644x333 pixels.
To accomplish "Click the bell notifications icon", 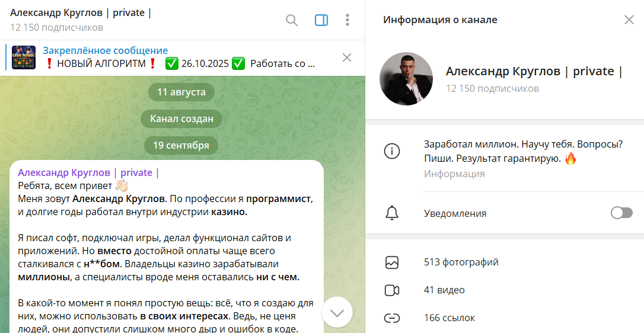I will pyautogui.click(x=391, y=213).
